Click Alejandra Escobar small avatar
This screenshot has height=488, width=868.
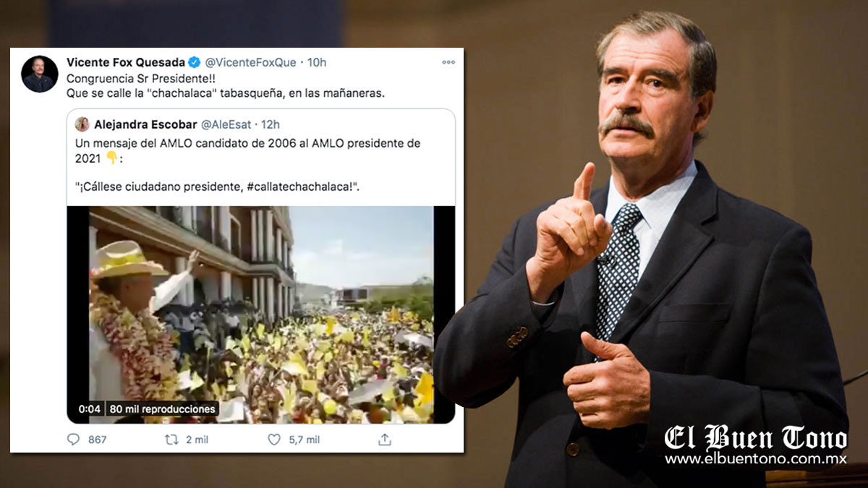[x=82, y=124]
